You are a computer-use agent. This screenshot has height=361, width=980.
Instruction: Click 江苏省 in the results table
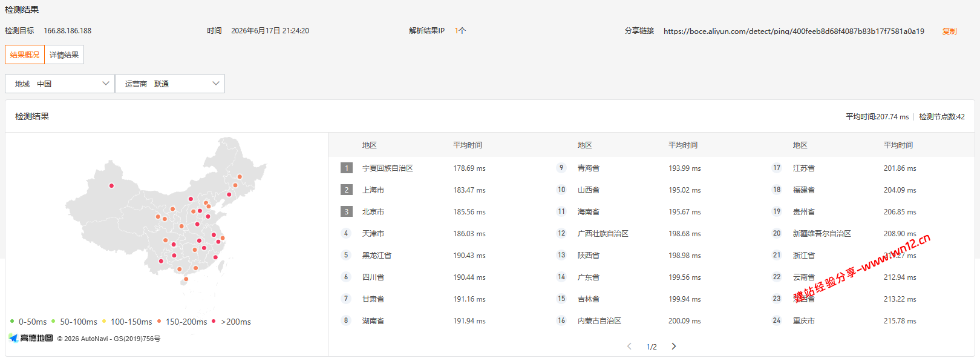[804, 168]
